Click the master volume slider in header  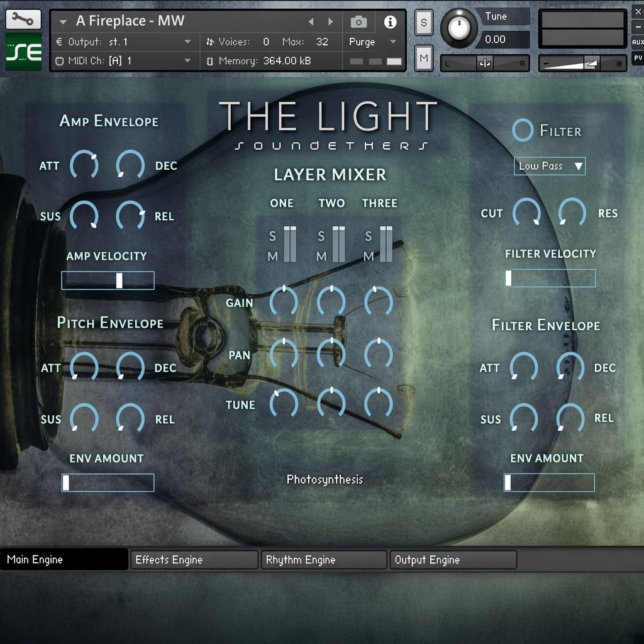pos(582,64)
